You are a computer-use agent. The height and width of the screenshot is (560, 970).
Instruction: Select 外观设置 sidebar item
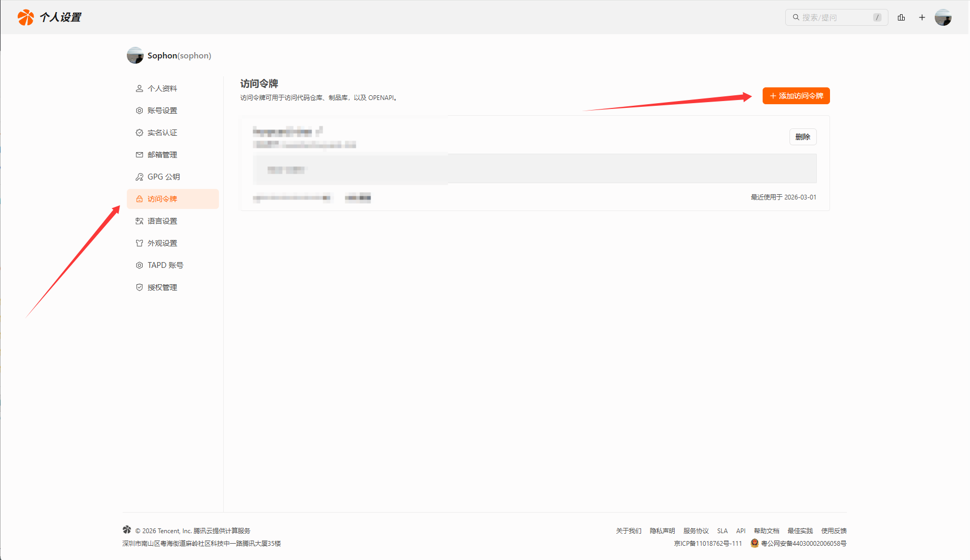162,243
